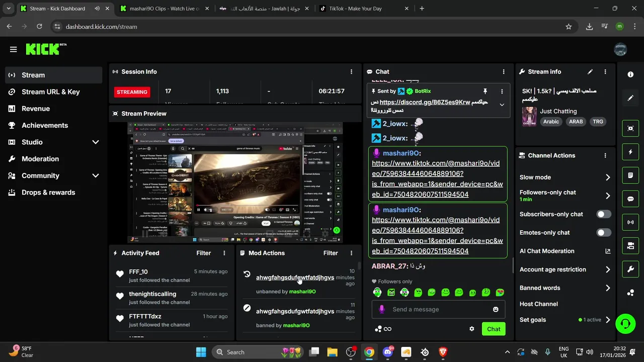This screenshot has width=644, height=362.
Task: Open Chat panel options menu
Action: [x=503, y=72]
